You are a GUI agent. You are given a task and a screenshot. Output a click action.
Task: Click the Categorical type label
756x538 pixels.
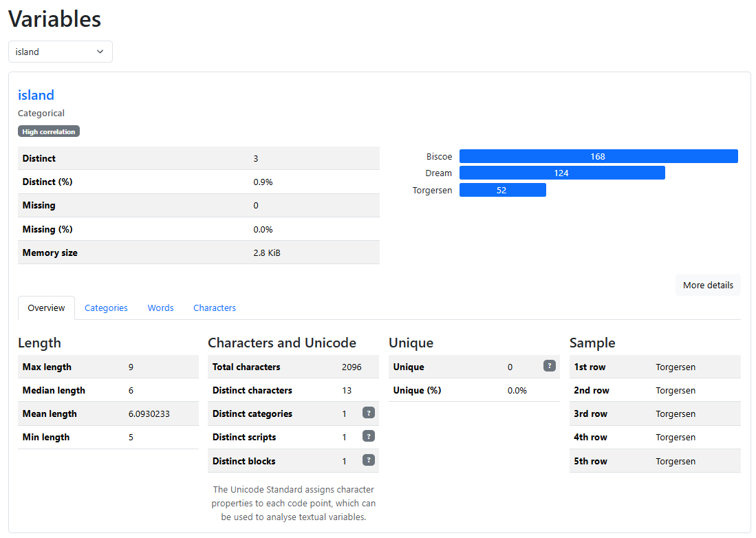(41, 113)
